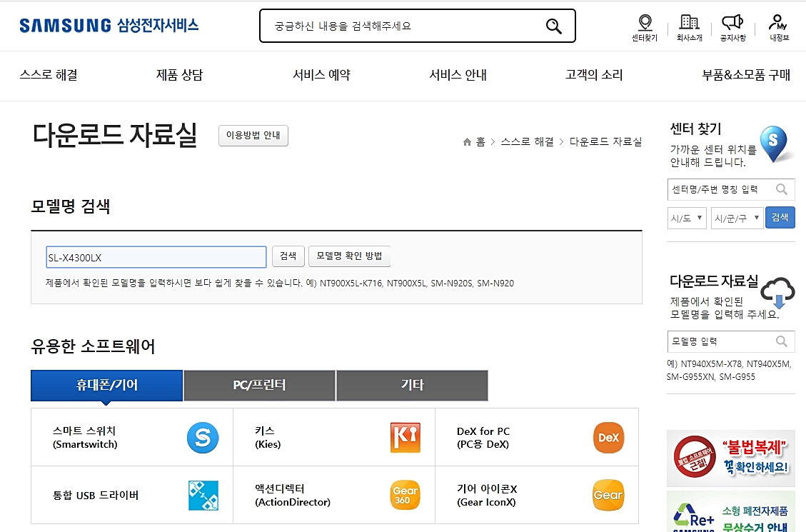806x532 pixels.
Task: Open 제품 상담 menu
Action: (179, 75)
